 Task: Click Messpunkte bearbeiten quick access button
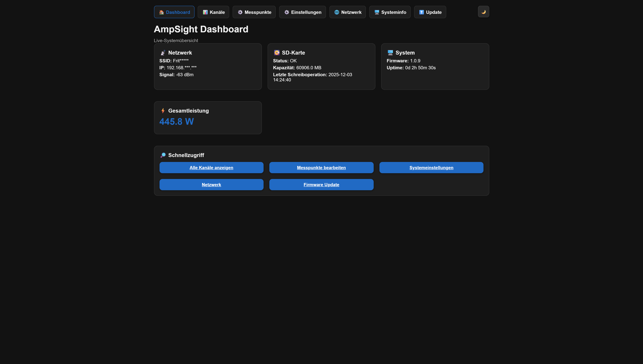click(x=321, y=168)
